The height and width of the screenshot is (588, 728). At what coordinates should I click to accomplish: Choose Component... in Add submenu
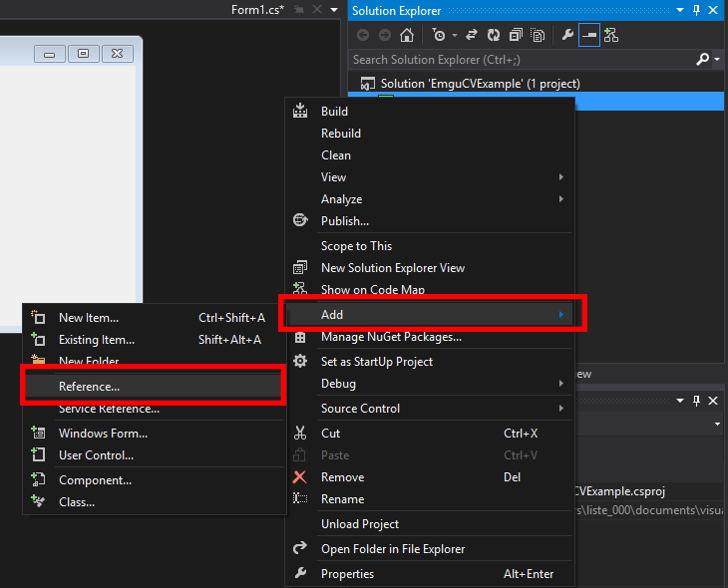[x=155, y=480]
